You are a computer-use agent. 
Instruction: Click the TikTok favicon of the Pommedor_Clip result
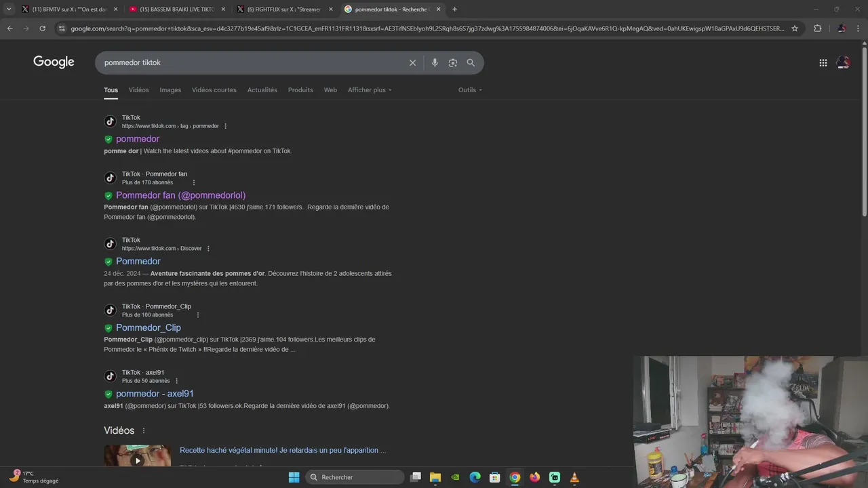coord(110,310)
